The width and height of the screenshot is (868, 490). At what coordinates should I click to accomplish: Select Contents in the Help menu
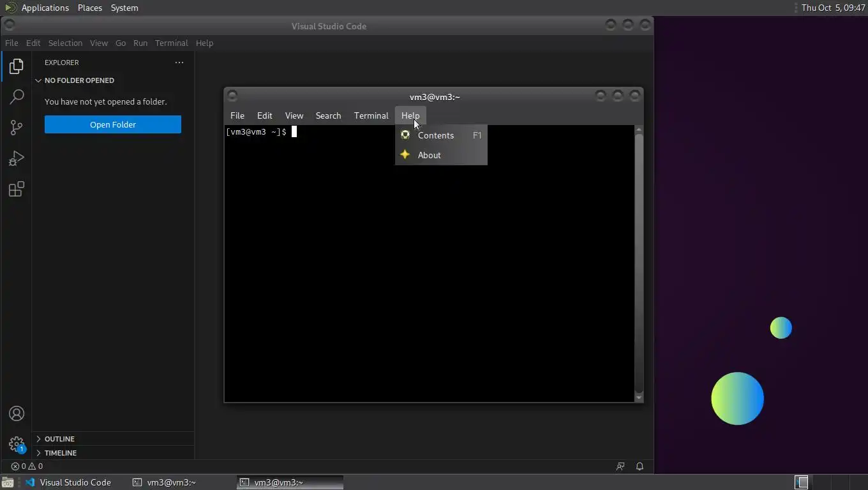click(441, 135)
